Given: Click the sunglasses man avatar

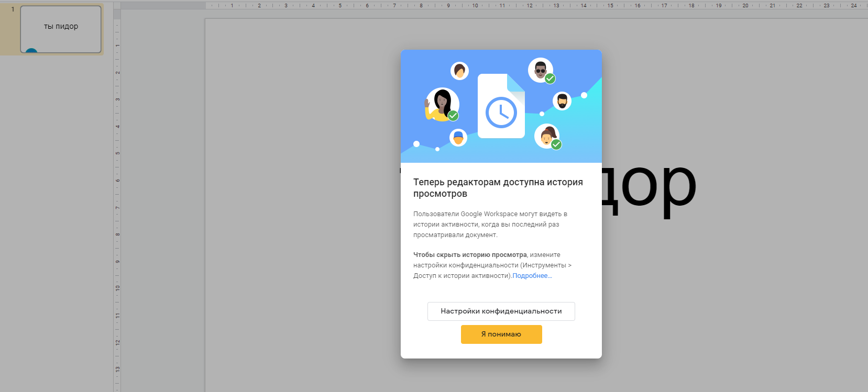Looking at the screenshot, I should 540,69.
